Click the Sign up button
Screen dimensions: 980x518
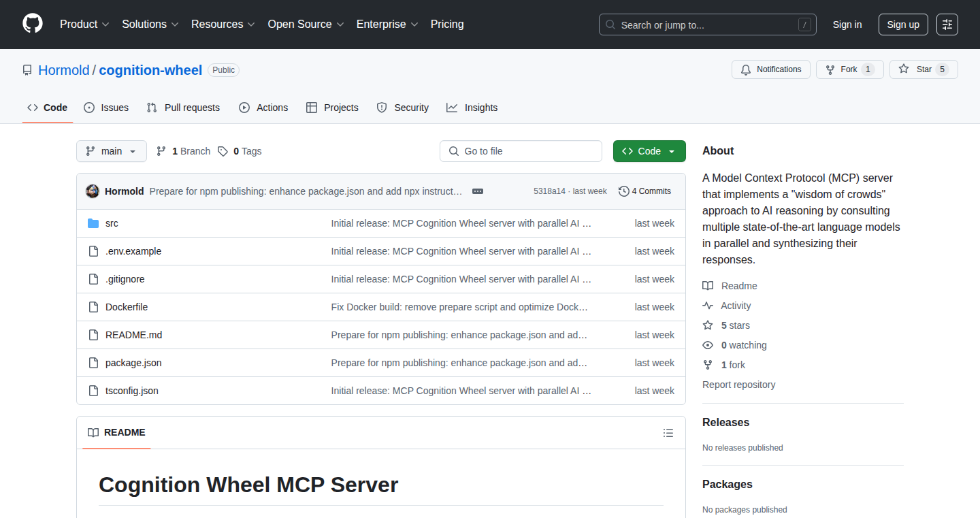903,25
